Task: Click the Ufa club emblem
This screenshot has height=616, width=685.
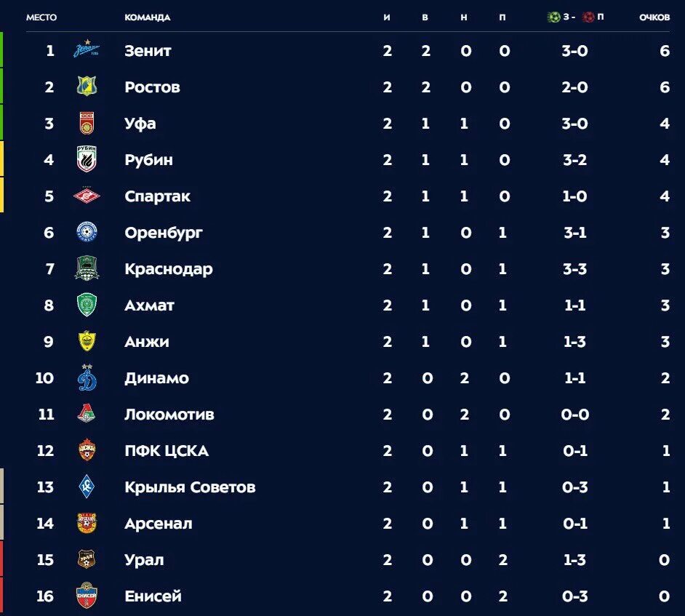Action: (87, 123)
